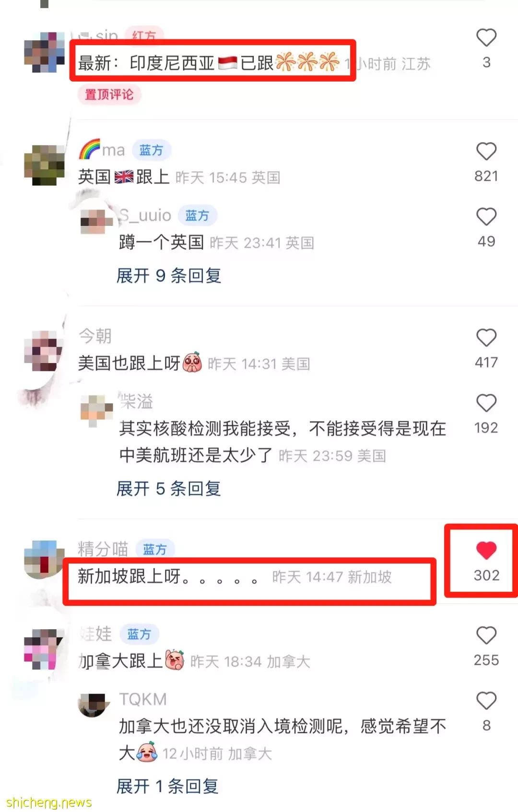
Task: Unlike the red heart on 新加坡跟上呀 comment
Action: 486,551
